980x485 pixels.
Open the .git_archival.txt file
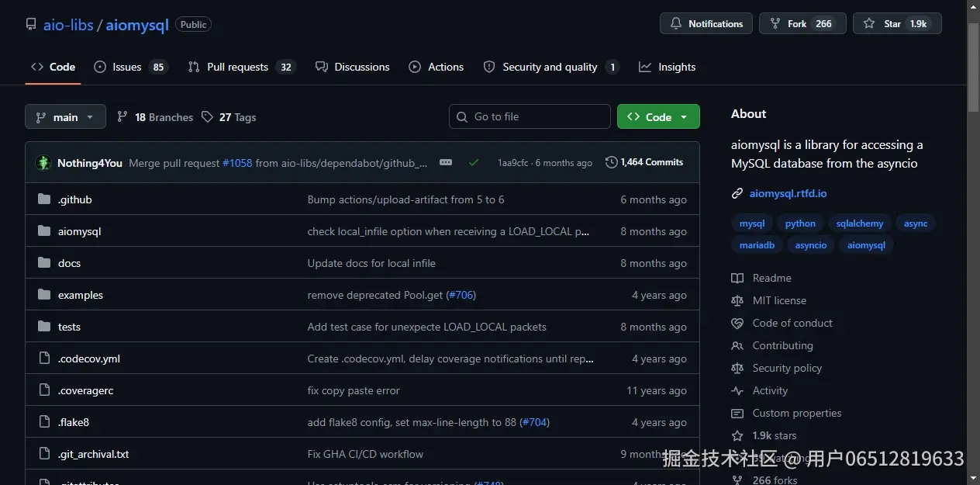click(x=94, y=454)
